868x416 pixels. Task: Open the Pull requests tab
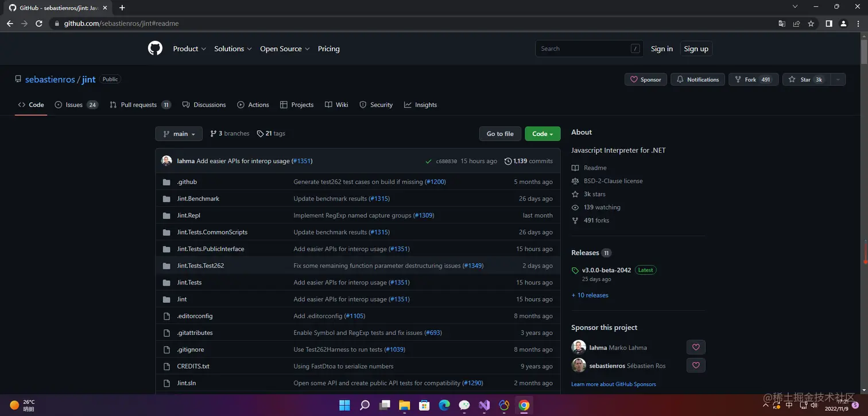[140, 105]
